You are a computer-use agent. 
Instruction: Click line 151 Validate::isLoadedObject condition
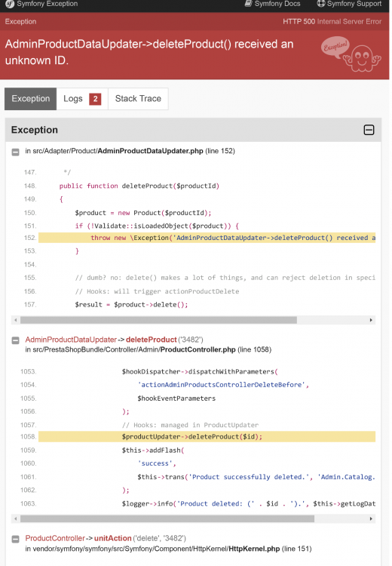tap(157, 226)
